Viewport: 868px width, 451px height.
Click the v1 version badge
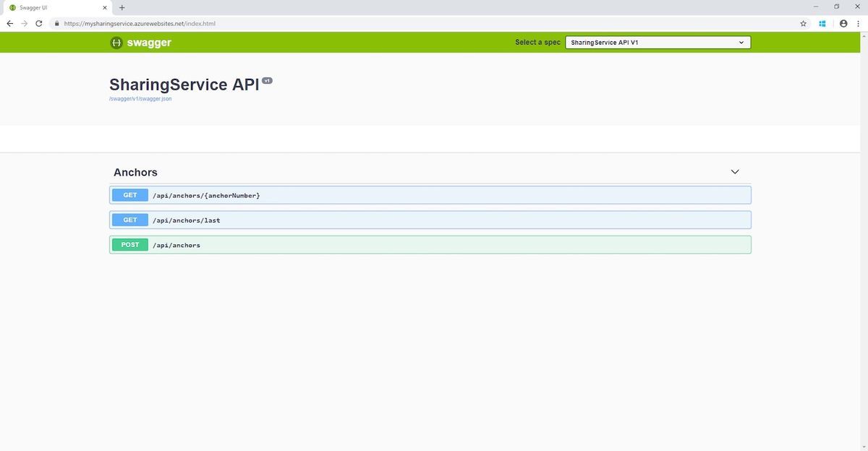[x=267, y=80]
